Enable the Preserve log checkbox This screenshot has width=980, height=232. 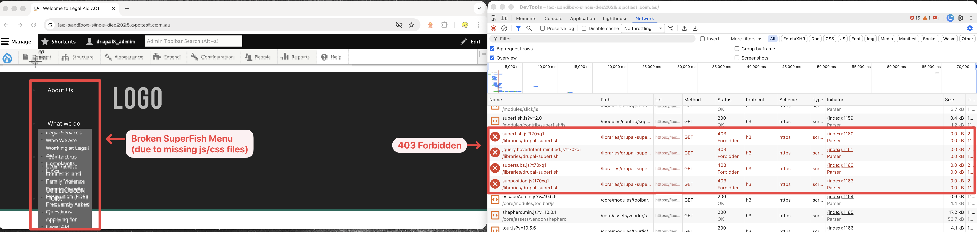click(x=543, y=28)
